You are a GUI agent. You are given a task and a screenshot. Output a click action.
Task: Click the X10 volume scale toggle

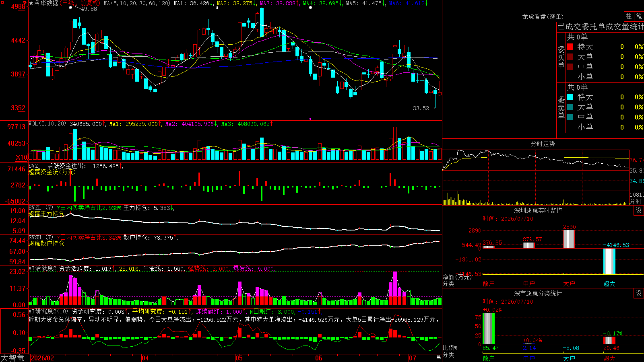(x=21, y=157)
